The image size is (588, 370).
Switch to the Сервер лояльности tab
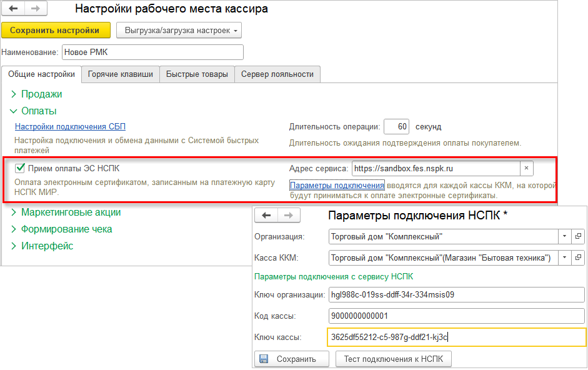[x=277, y=74]
